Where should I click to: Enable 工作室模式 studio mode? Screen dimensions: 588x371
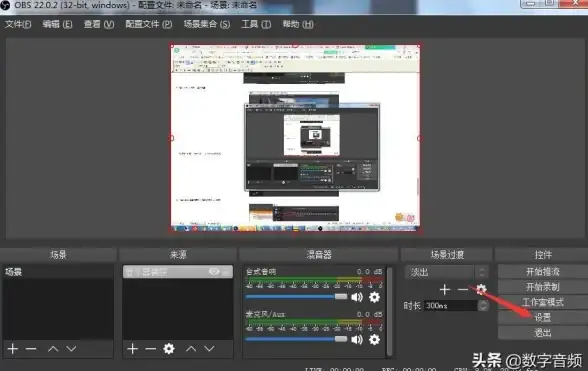tap(543, 302)
